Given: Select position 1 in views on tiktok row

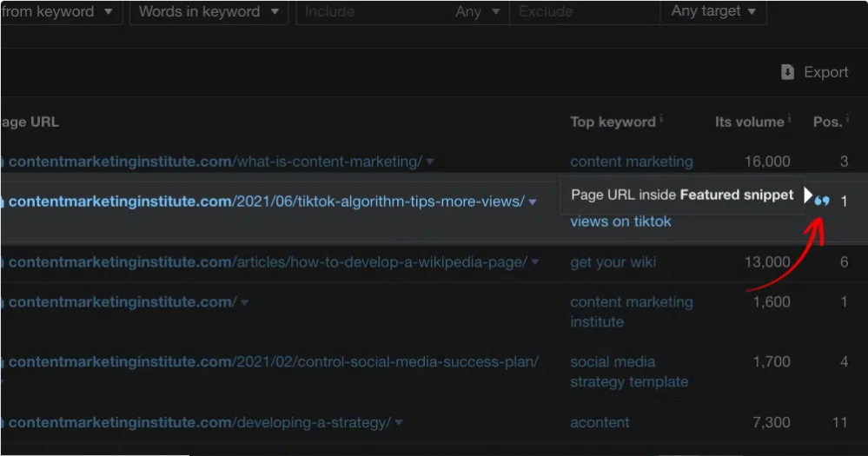Looking at the screenshot, I should [x=844, y=202].
